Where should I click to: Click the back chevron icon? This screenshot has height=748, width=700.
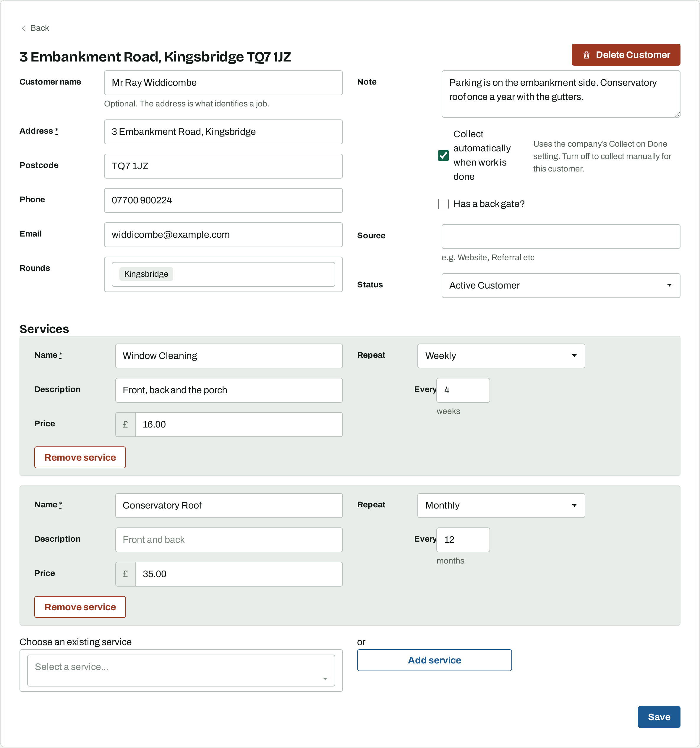(x=23, y=28)
